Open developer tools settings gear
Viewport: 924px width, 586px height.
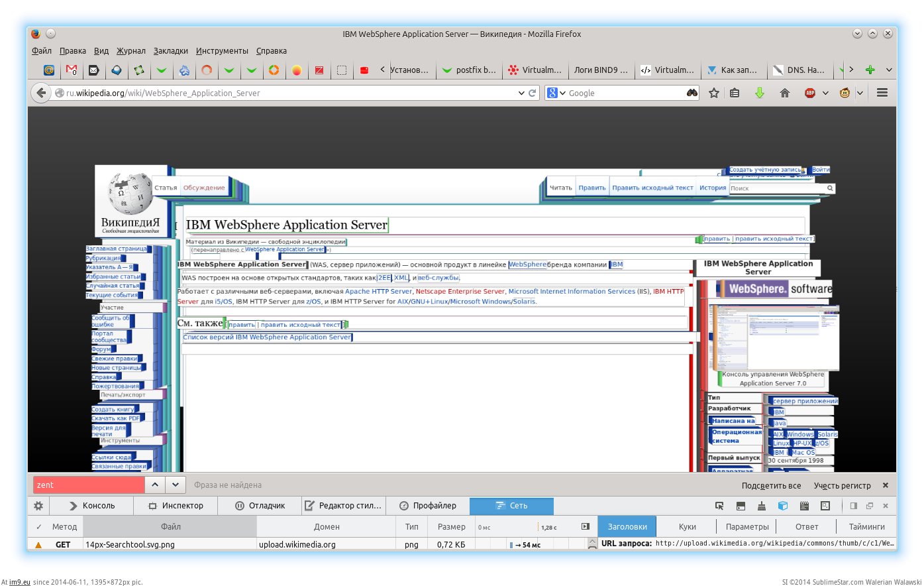coord(38,505)
